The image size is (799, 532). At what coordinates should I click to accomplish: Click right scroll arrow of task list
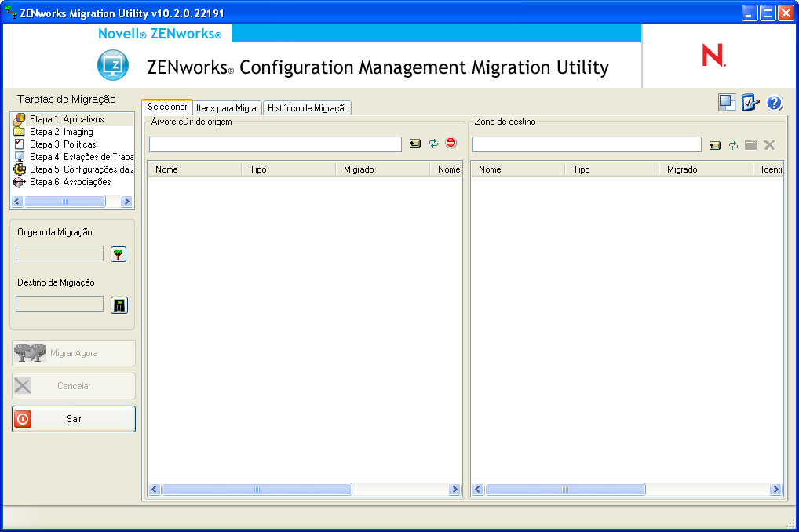126,202
